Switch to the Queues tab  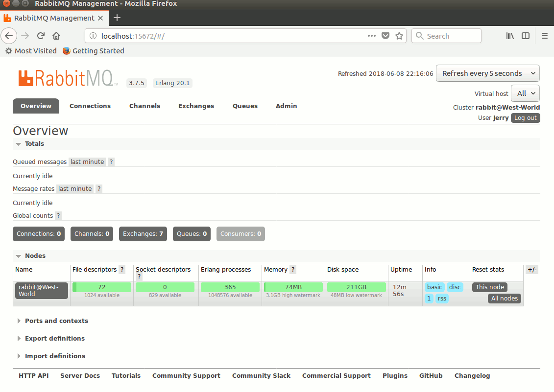coord(245,106)
